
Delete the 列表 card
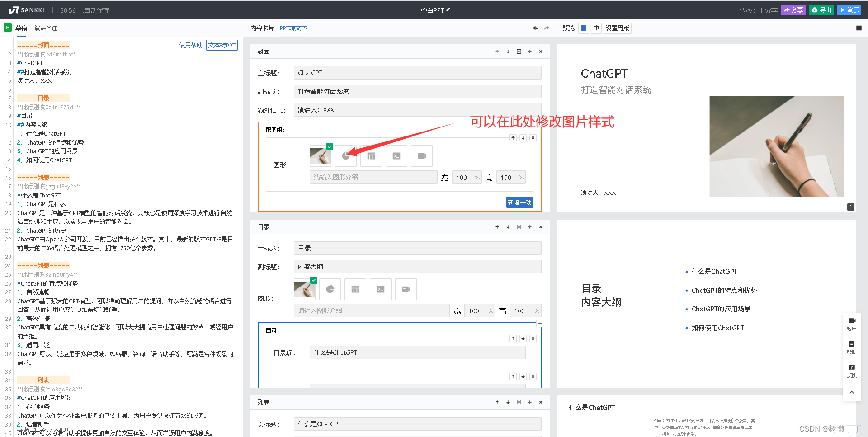coord(541,402)
